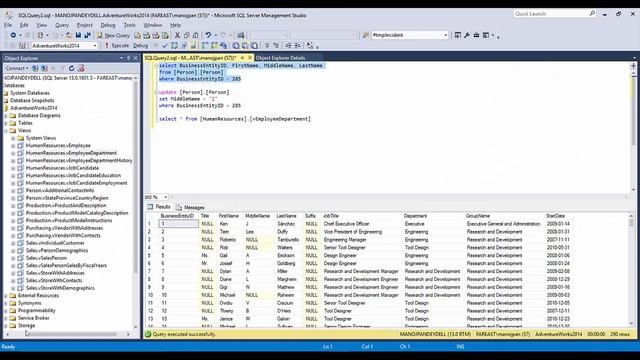Click the Disconnect icon in Object Explorer toolbar
Viewport: 640px width, 360px height.
[44, 68]
